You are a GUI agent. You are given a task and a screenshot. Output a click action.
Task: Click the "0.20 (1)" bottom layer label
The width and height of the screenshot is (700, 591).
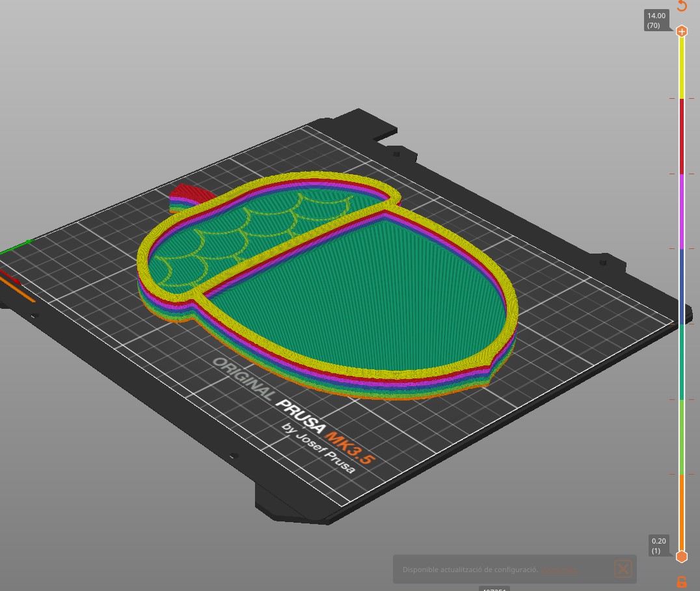pyautogui.click(x=658, y=546)
